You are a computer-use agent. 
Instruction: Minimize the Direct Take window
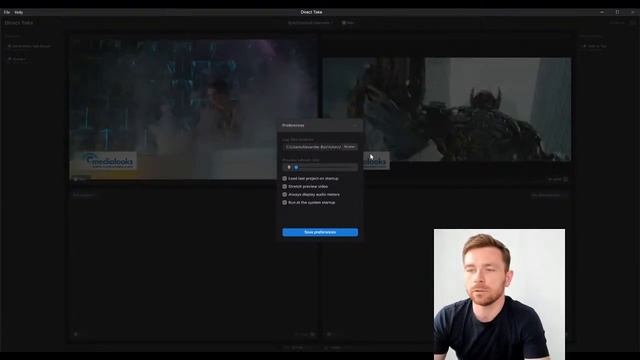click(602, 12)
